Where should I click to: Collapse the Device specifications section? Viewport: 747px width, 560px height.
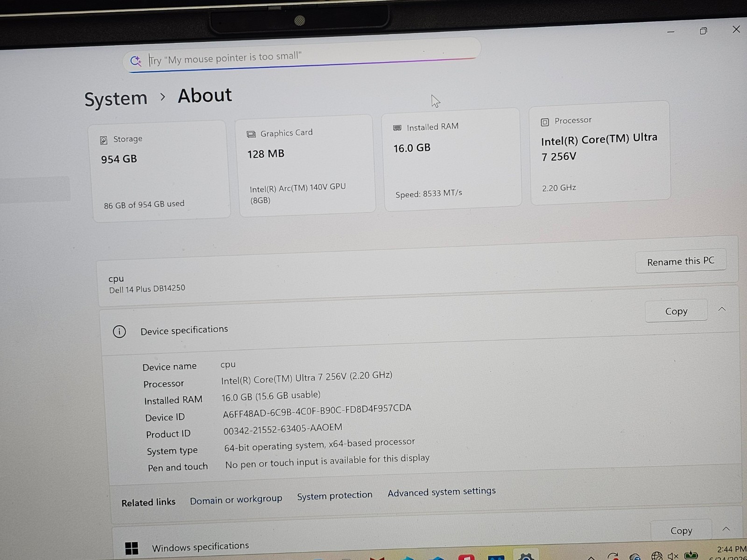722,309
